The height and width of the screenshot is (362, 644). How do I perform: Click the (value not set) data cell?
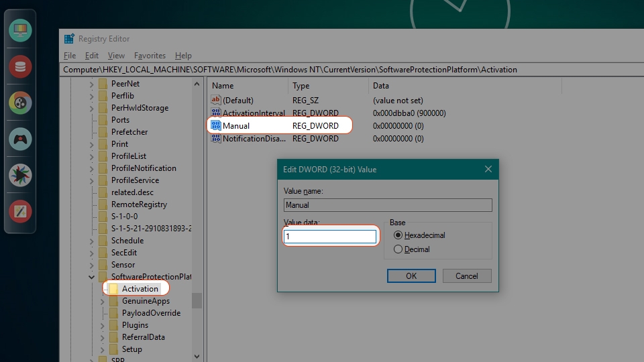tap(398, 100)
